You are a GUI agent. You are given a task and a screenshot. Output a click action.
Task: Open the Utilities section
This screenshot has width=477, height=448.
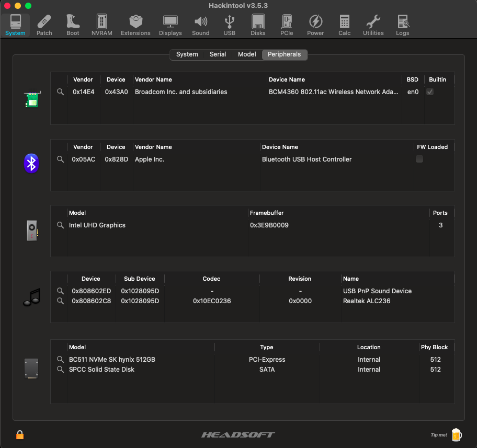[373, 25]
